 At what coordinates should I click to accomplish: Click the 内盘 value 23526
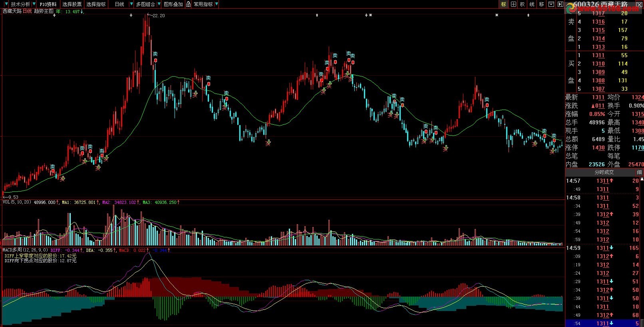point(597,164)
